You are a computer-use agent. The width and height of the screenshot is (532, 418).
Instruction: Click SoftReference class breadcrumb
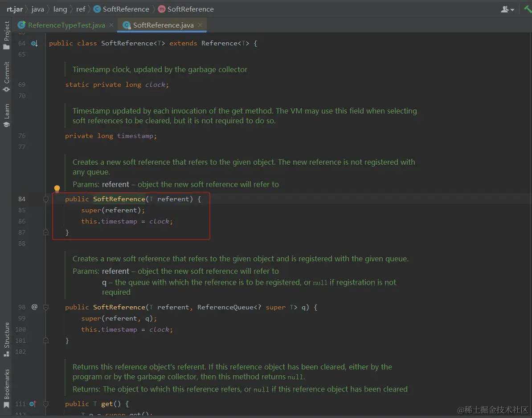tap(122, 9)
